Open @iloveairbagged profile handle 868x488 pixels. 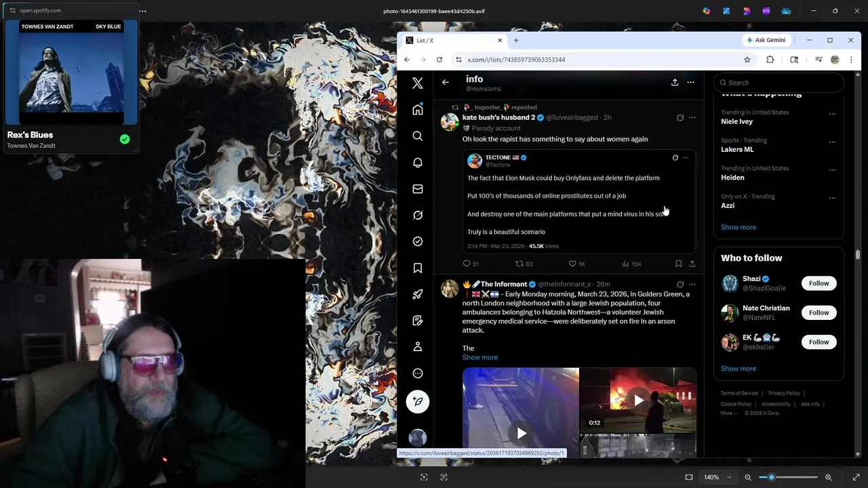pos(572,118)
